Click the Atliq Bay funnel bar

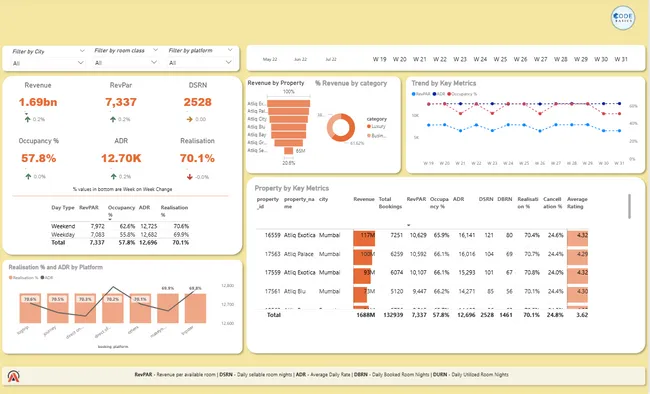coord(289,135)
